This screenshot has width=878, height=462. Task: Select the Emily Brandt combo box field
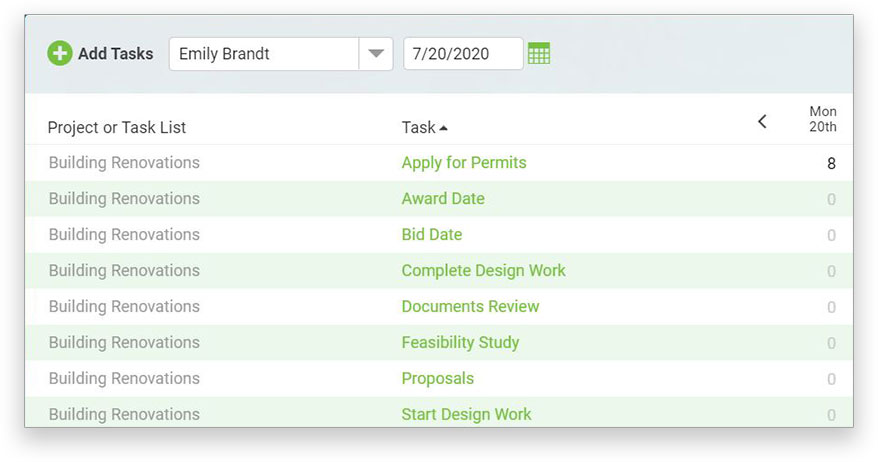click(281, 54)
